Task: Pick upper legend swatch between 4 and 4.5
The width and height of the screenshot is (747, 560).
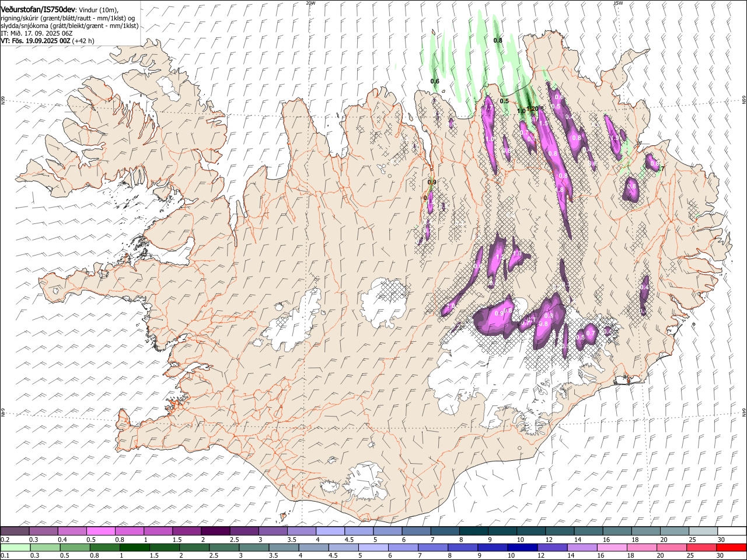Action: [330, 531]
